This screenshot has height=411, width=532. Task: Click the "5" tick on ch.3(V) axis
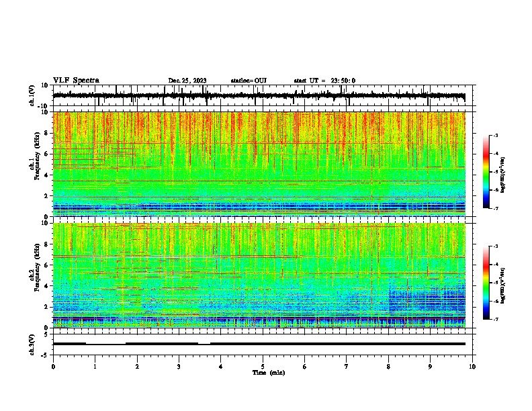click(x=46, y=334)
